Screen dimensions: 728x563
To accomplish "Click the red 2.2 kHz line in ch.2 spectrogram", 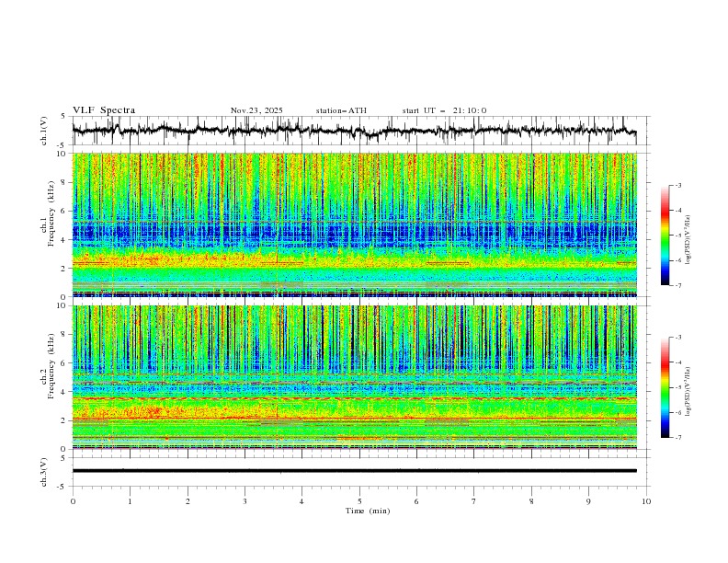I will click(355, 419).
